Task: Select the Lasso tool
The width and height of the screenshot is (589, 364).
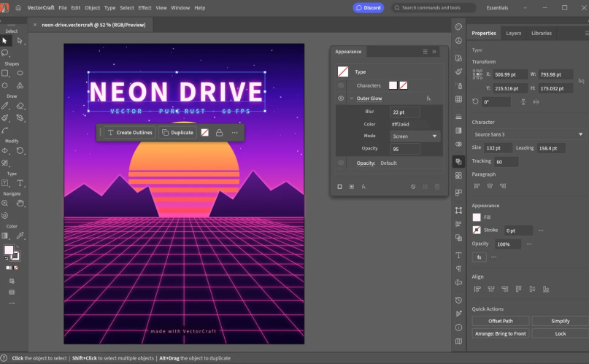Action: (5, 53)
